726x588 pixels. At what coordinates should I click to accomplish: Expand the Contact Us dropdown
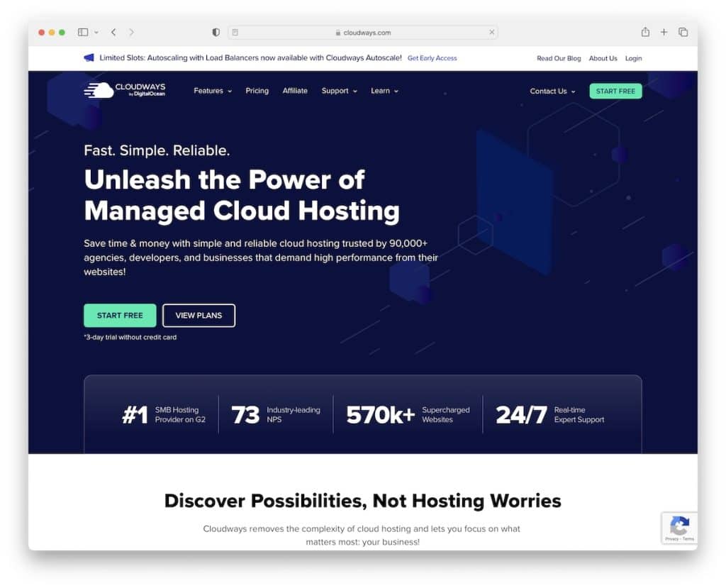coord(552,91)
